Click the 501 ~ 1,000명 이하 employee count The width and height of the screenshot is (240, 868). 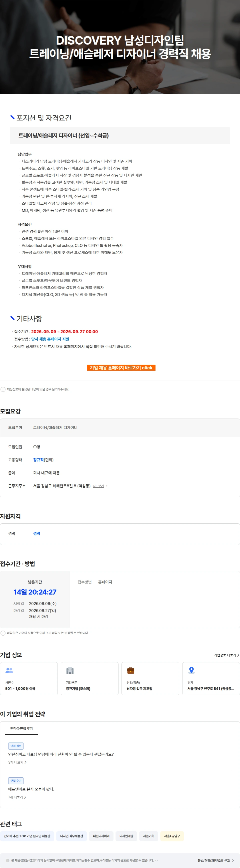click(x=20, y=688)
